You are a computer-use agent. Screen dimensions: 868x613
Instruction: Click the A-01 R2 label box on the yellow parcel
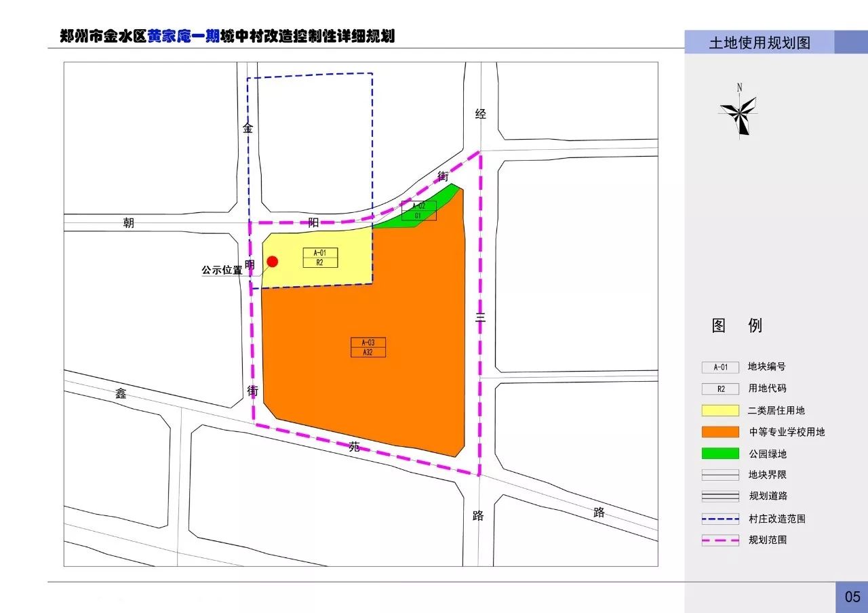click(320, 258)
